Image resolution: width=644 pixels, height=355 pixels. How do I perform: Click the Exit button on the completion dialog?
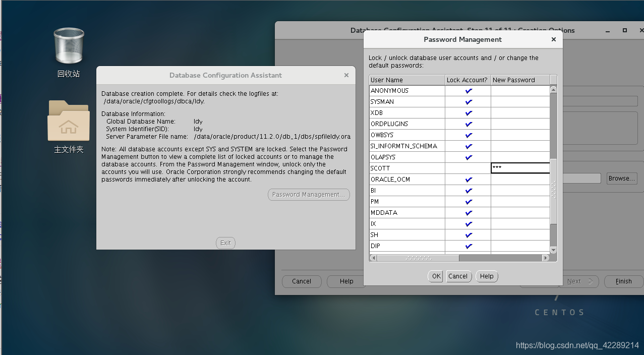pyautogui.click(x=225, y=243)
